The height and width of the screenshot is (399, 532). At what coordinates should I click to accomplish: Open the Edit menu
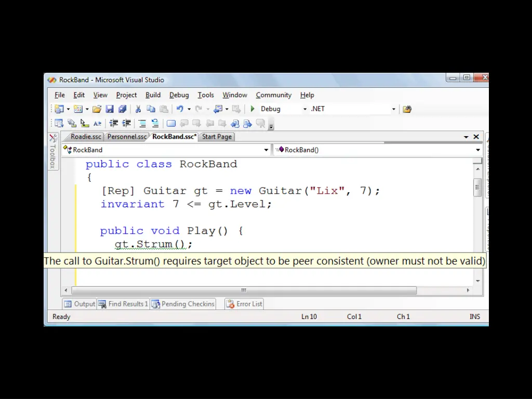click(x=79, y=95)
